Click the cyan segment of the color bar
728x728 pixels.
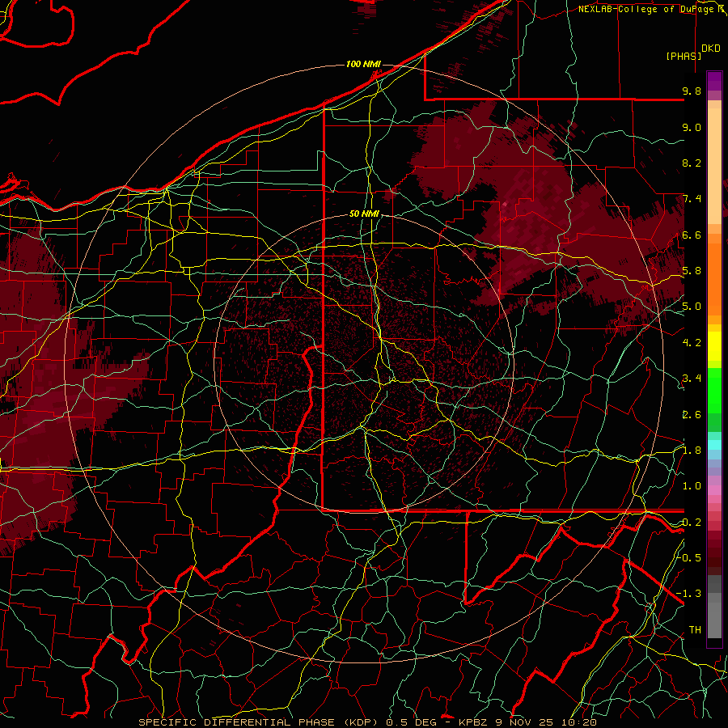[714, 445]
